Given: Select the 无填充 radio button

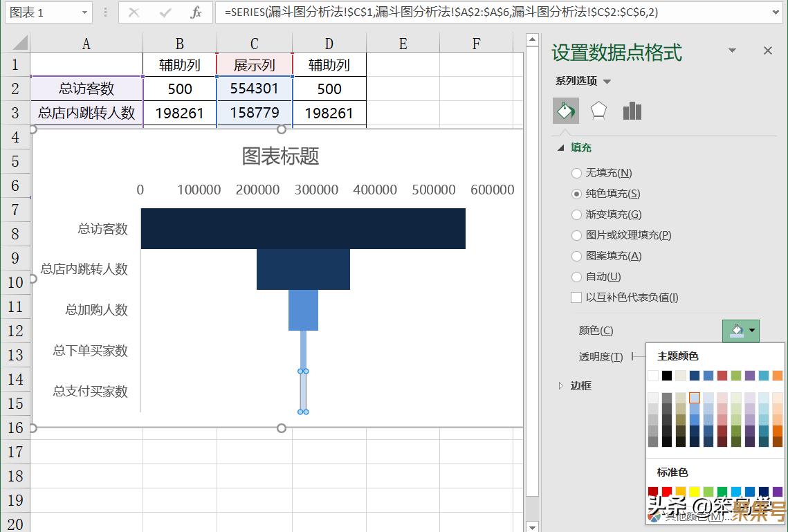Looking at the screenshot, I should pyautogui.click(x=576, y=173).
